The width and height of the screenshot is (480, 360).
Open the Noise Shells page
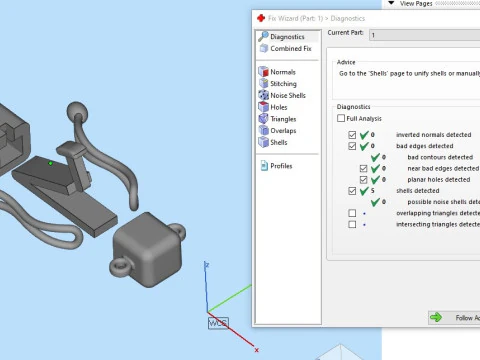282,95
